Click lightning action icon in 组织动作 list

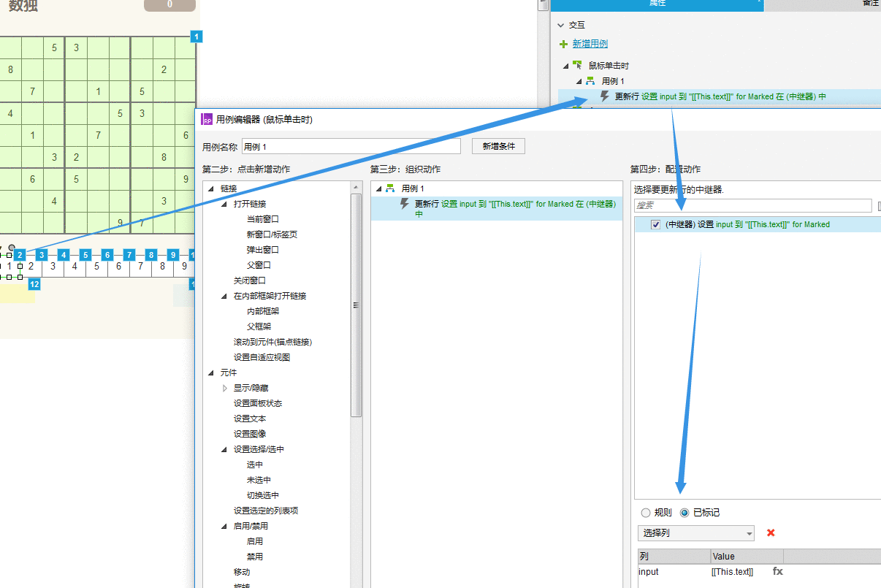[x=405, y=205]
